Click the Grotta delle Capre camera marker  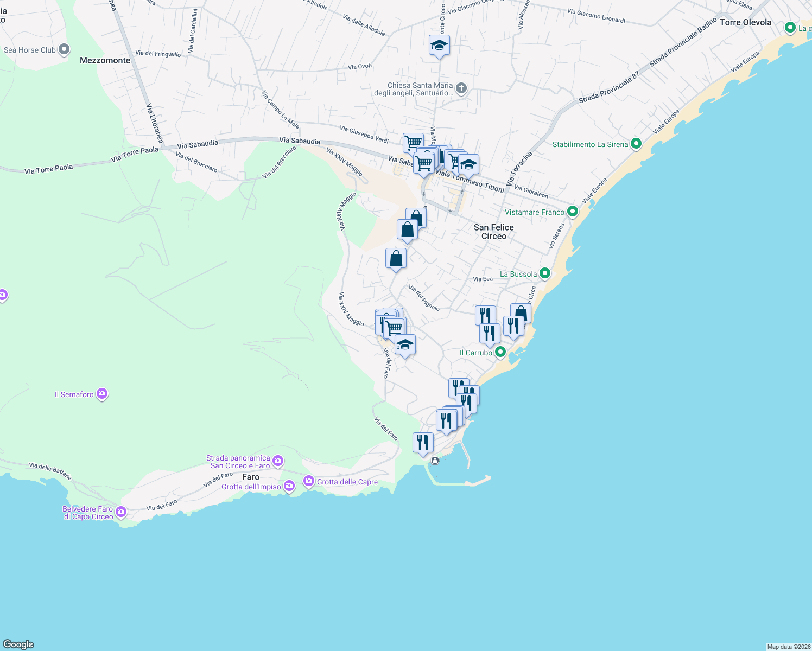click(x=308, y=481)
